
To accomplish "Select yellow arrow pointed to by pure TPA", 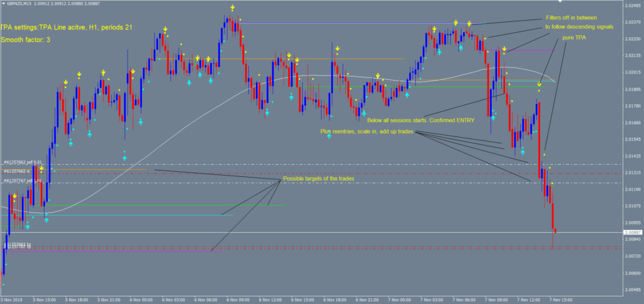I will [539, 84].
